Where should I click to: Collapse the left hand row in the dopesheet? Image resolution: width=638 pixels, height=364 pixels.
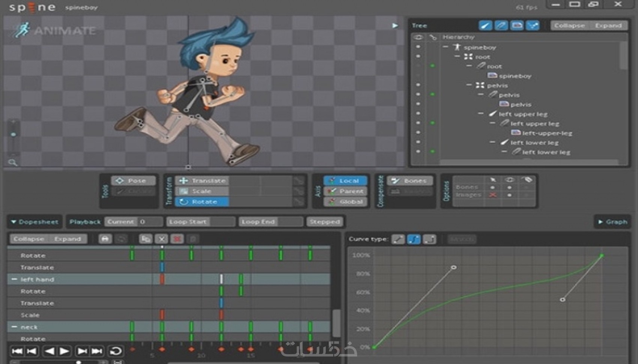pos(14,279)
